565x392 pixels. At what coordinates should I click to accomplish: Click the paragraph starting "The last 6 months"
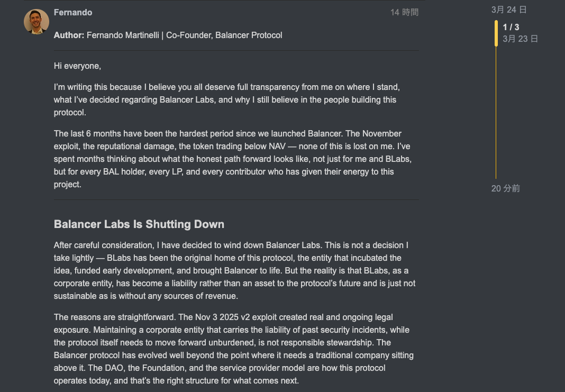[227, 159]
